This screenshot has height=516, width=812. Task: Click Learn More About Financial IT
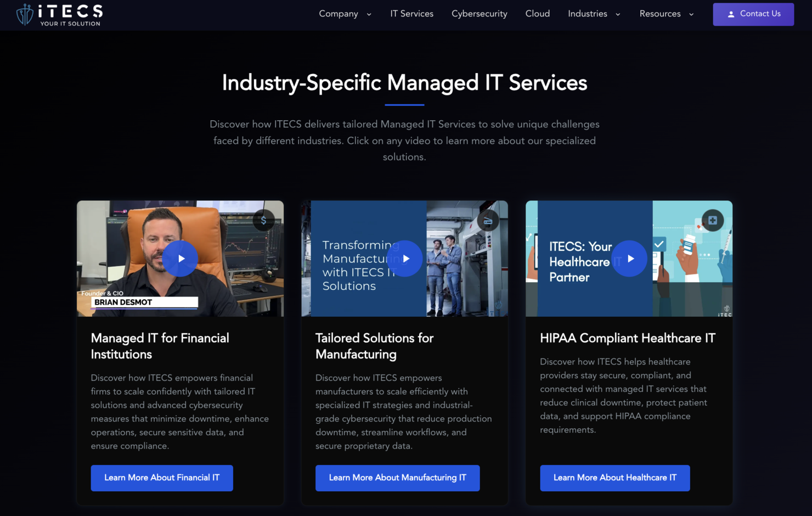(162, 478)
